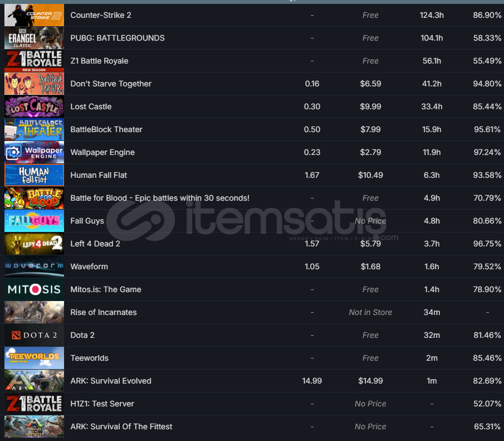Click the $7.99 price for BattleBlock Theater

pyautogui.click(x=370, y=129)
